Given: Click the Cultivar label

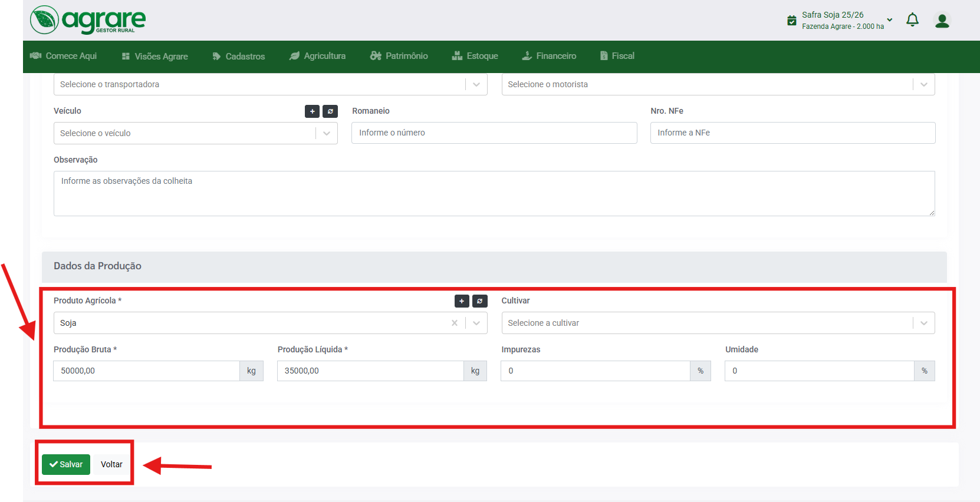Looking at the screenshot, I should click(515, 300).
